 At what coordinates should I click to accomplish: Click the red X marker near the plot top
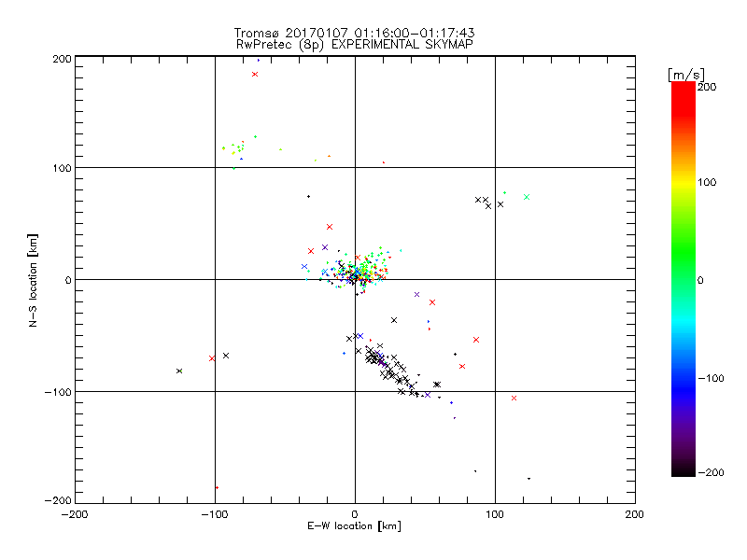(x=255, y=75)
